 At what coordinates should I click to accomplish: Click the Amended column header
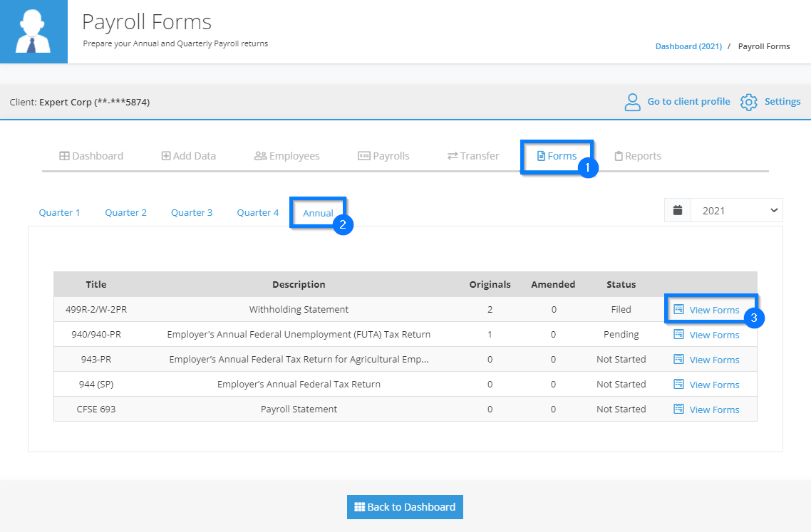(553, 284)
